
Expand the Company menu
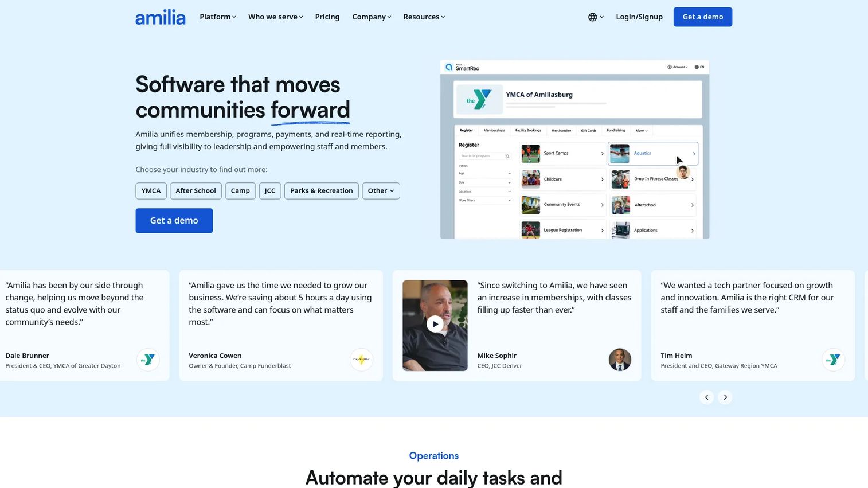click(372, 17)
